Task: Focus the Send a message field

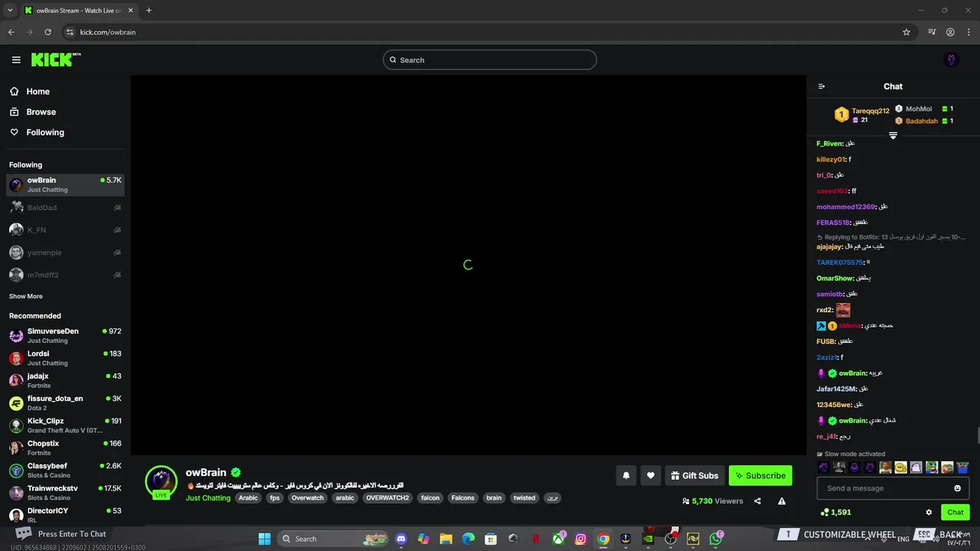Action: pyautogui.click(x=893, y=488)
